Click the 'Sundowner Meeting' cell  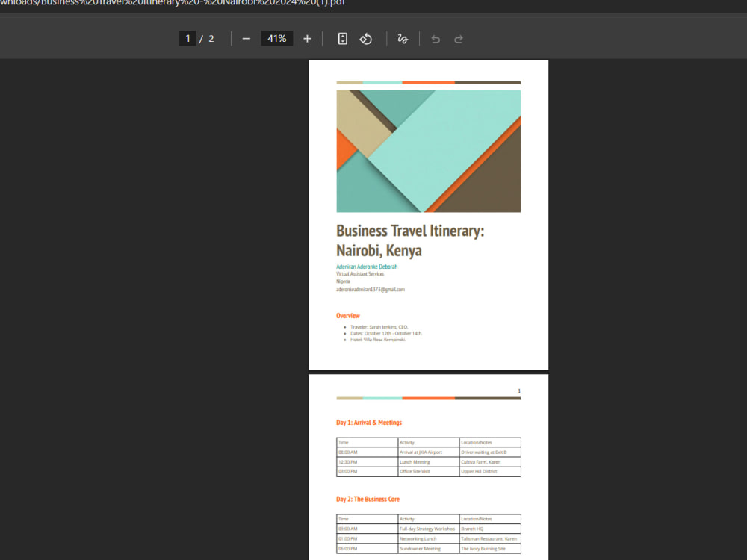pos(429,549)
